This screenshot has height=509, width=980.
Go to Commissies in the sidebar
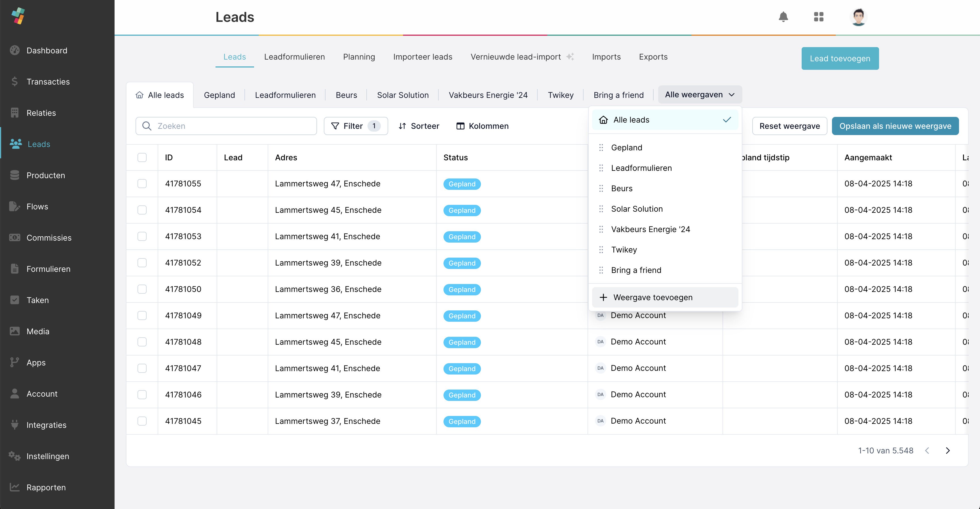(49, 237)
